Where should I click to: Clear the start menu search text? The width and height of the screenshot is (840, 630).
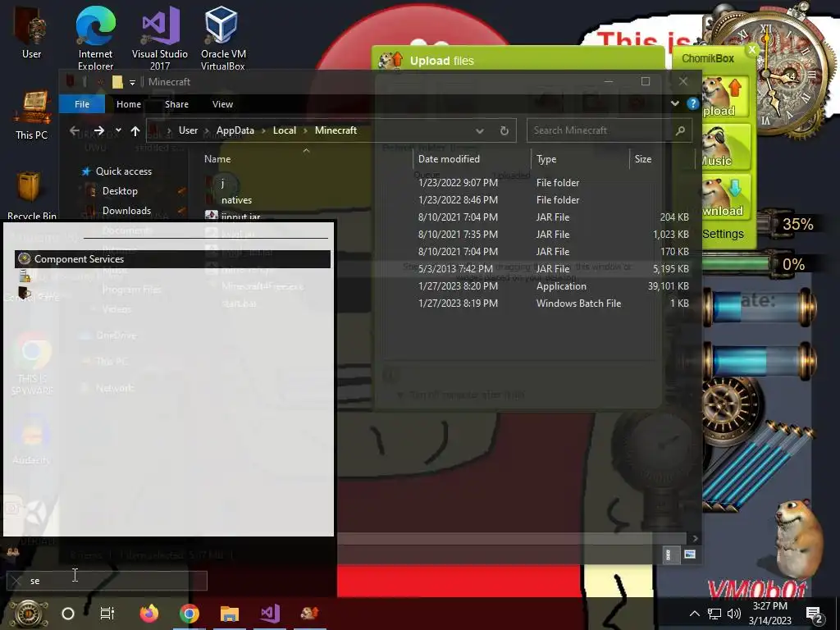coord(16,581)
